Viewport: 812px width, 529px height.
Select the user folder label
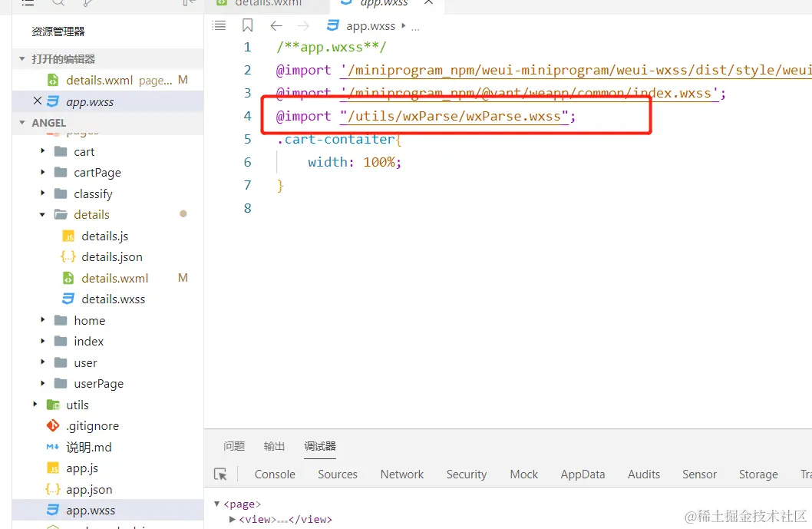click(85, 362)
